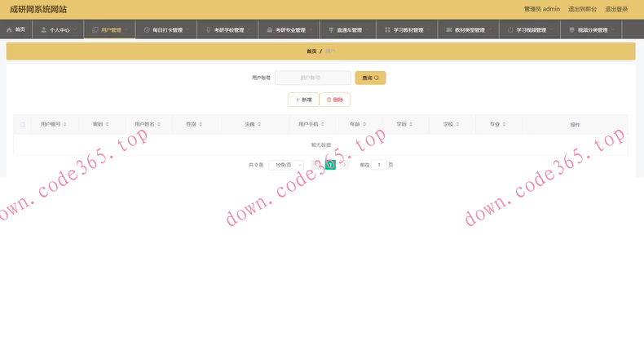Viewport: 644px width, 355px height.
Task: Go to the previous page arrow
Action: pyautogui.click(x=316, y=165)
